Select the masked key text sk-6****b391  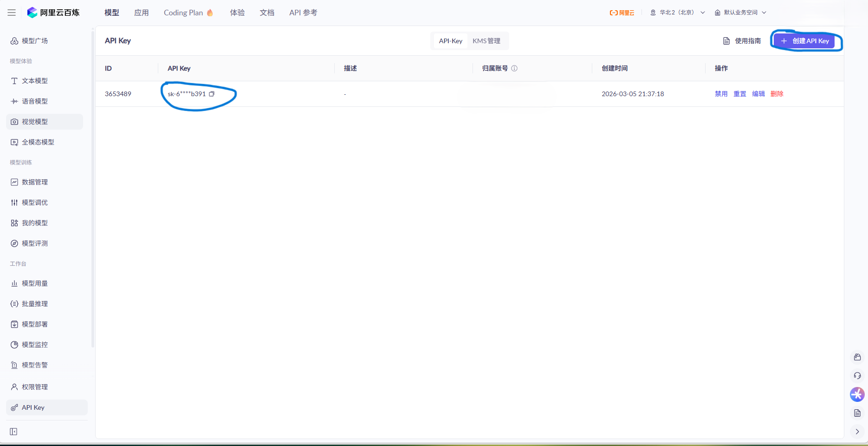click(x=187, y=94)
